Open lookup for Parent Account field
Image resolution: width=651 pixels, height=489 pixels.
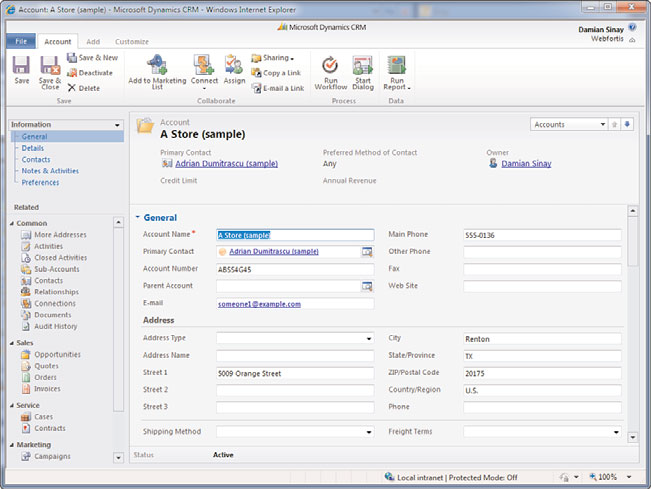[x=367, y=286]
